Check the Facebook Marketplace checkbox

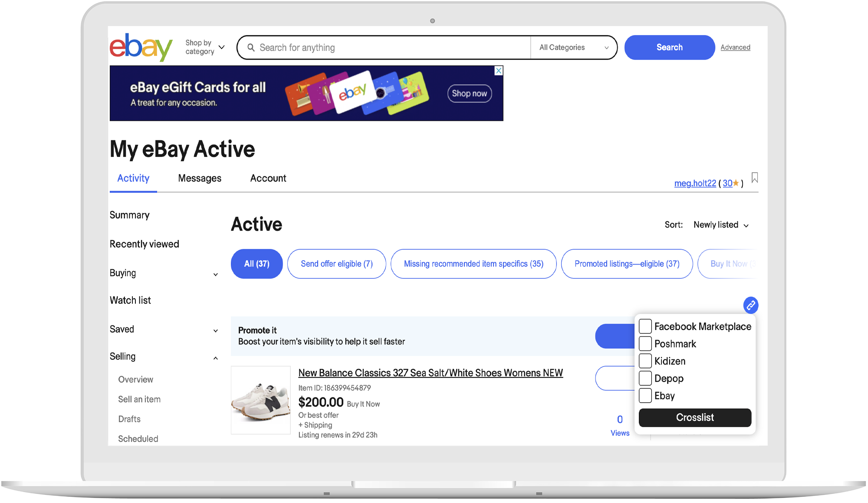tap(645, 326)
